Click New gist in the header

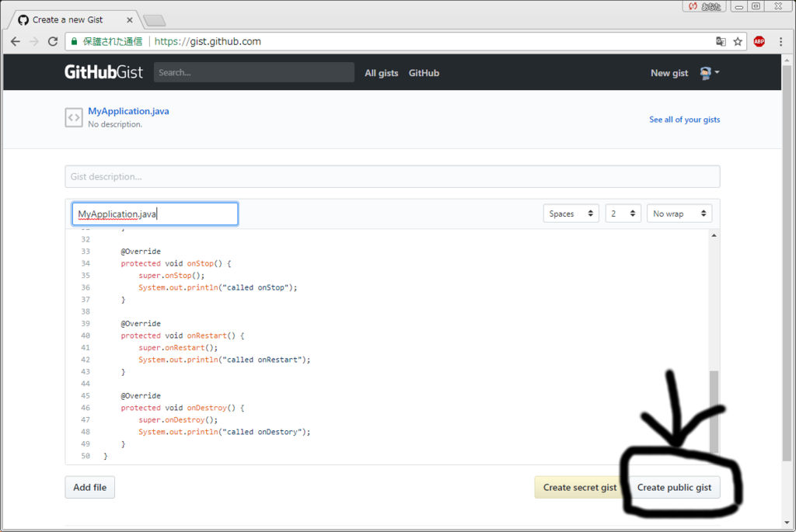(669, 73)
